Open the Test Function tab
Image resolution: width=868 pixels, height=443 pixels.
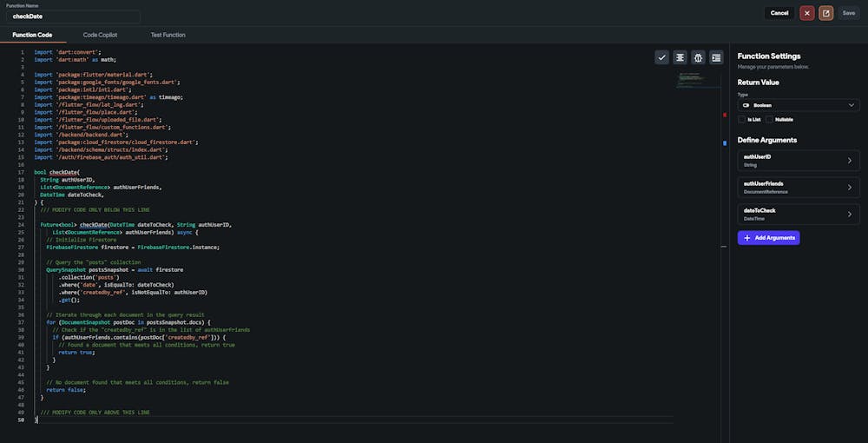pyautogui.click(x=168, y=35)
